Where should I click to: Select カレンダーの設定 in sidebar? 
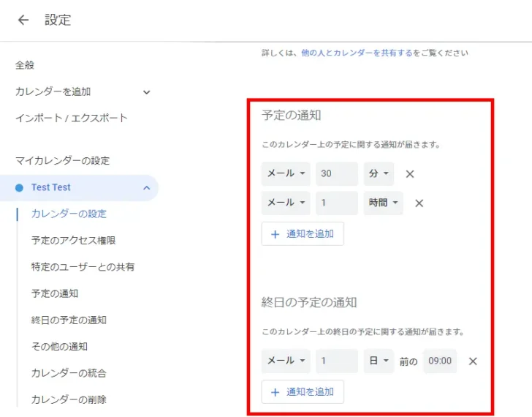(x=69, y=214)
